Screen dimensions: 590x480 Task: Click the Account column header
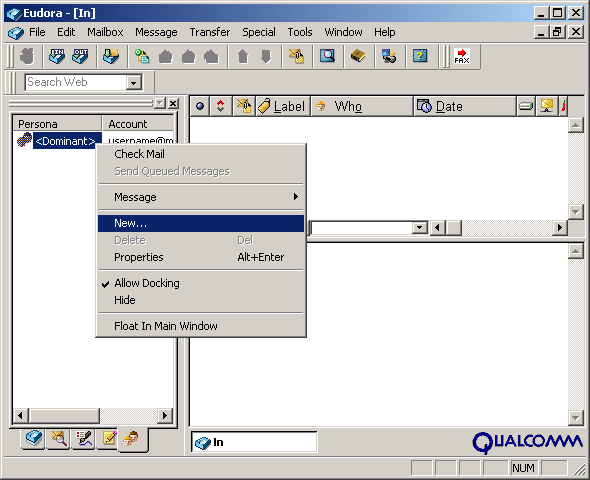138,124
